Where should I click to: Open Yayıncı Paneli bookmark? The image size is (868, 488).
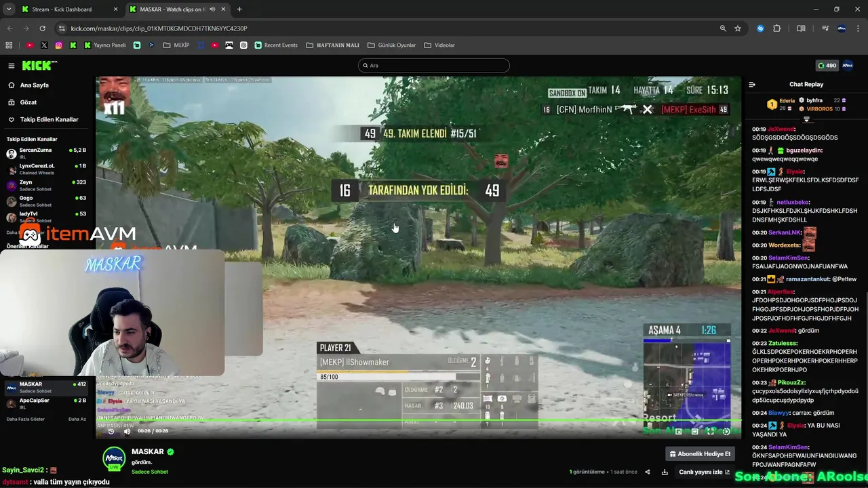tap(105, 45)
